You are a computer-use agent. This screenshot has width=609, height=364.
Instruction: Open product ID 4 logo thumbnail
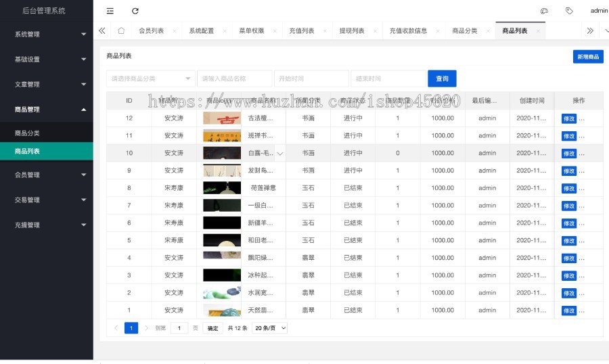(222, 255)
